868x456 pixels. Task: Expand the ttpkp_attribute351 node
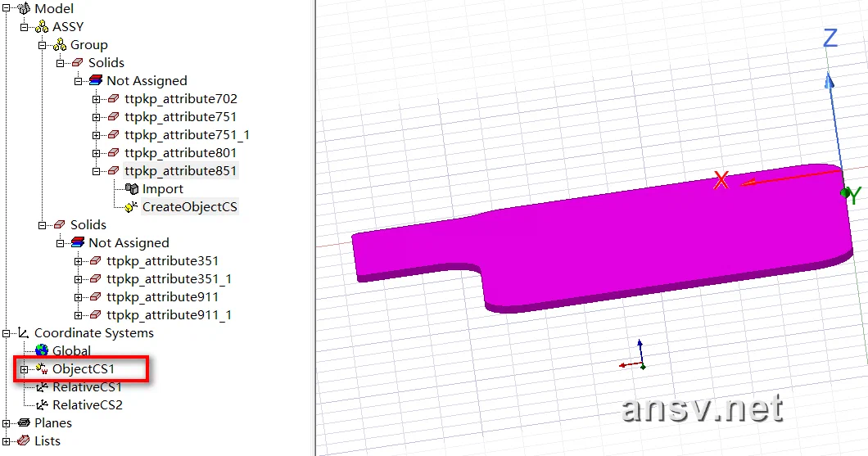click(78, 261)
